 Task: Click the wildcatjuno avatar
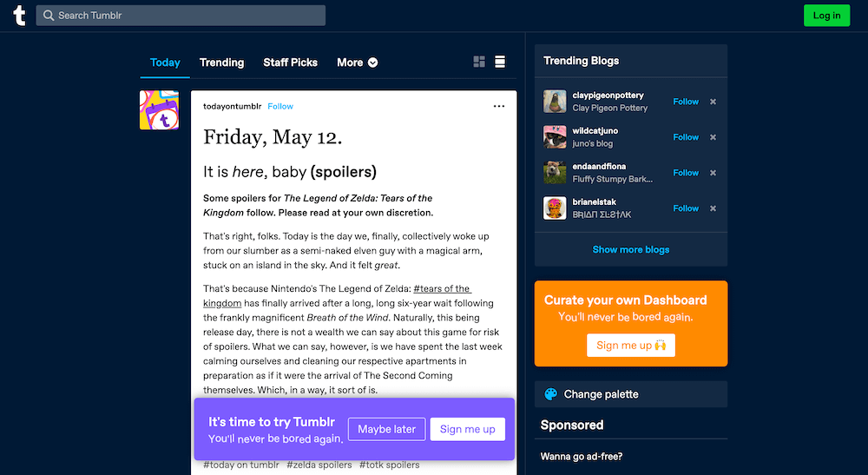(555, 136)
